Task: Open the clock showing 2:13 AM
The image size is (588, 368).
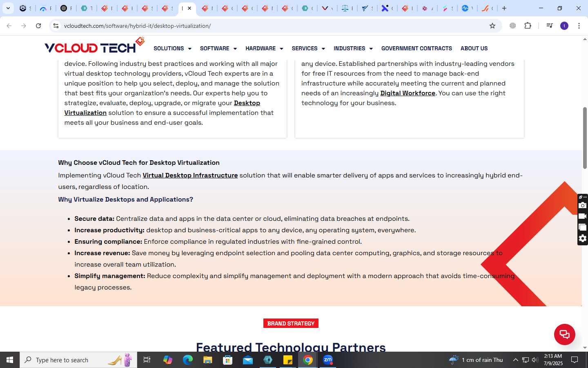Action: pyautogui.click(x=553, y=360)
